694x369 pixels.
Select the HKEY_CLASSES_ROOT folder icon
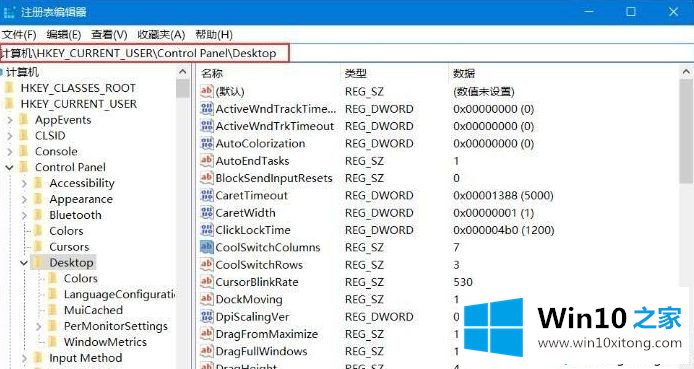point(9,88)
